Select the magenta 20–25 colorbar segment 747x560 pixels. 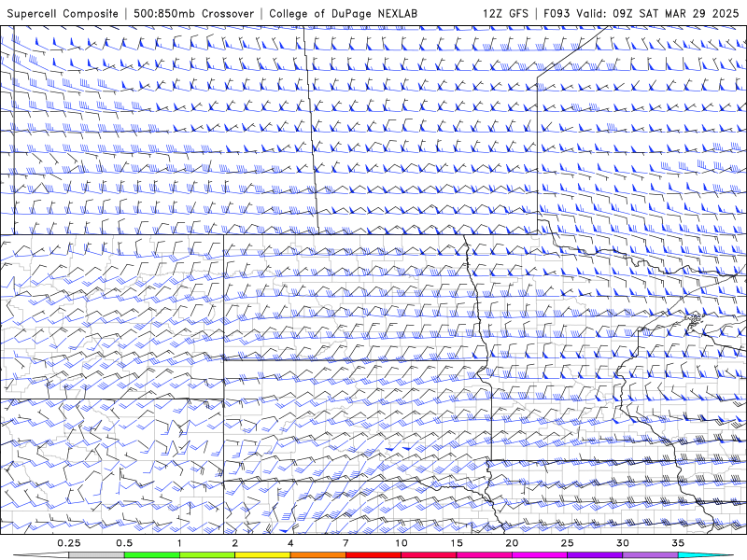click(540, 555)
